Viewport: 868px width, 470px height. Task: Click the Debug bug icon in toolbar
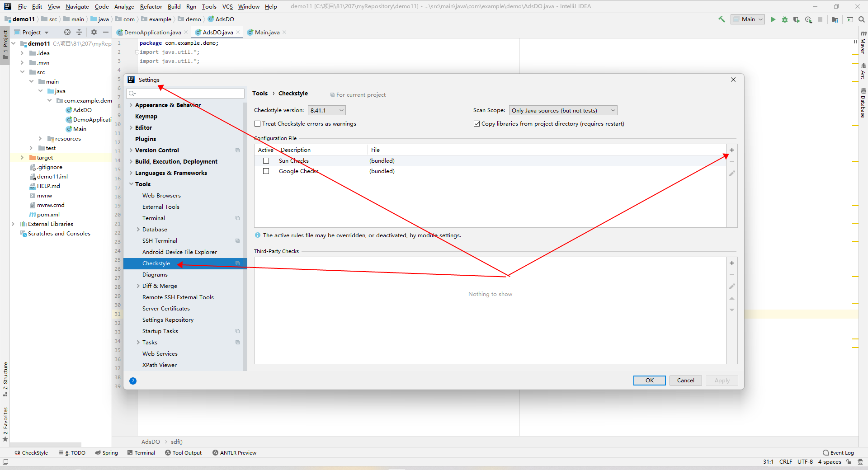[x=785, y=19]
